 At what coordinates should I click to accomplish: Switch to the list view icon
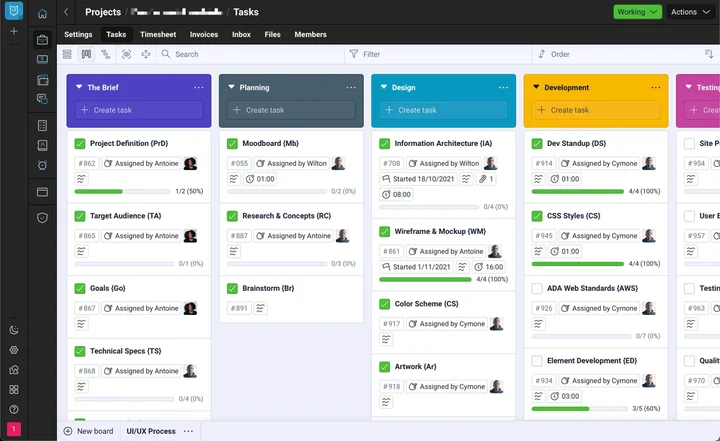(67, 54)
